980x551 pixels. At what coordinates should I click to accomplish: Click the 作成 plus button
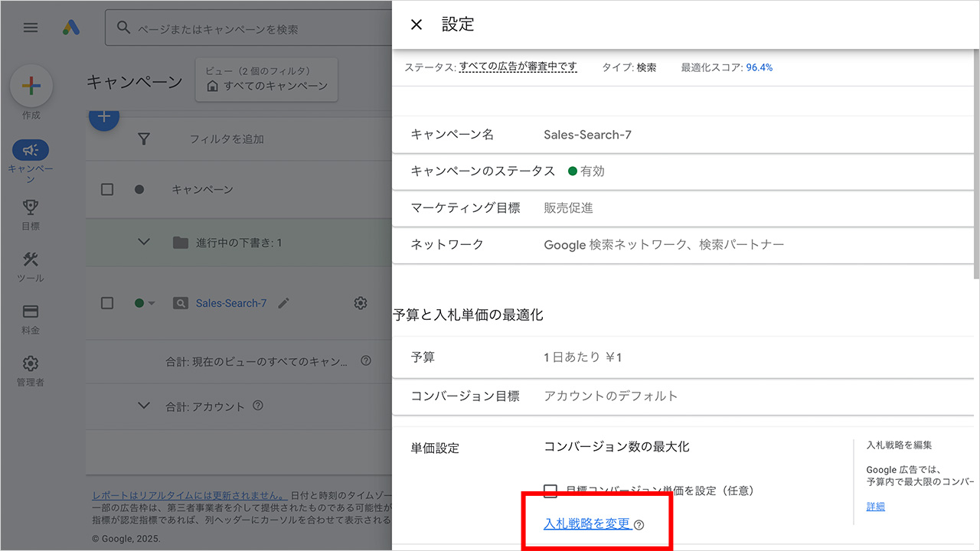(x=31, y=86)
